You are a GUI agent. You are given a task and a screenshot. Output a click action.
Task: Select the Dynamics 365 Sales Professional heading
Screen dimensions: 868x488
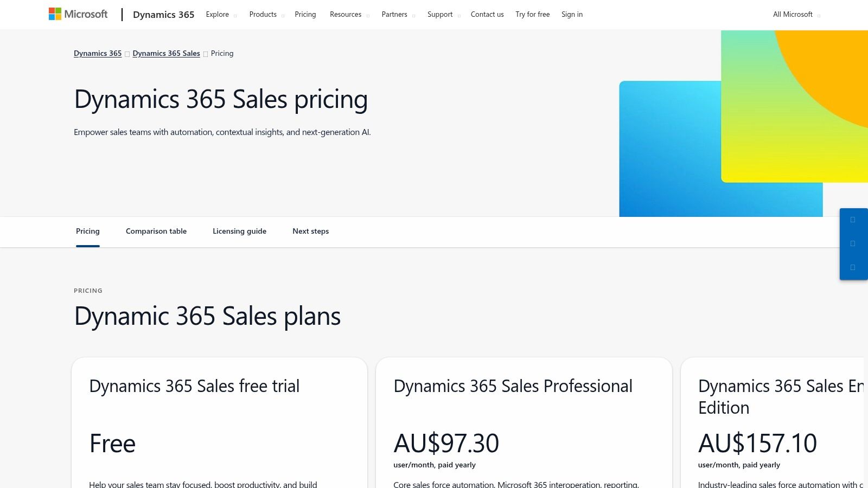[x=513, y=386]
